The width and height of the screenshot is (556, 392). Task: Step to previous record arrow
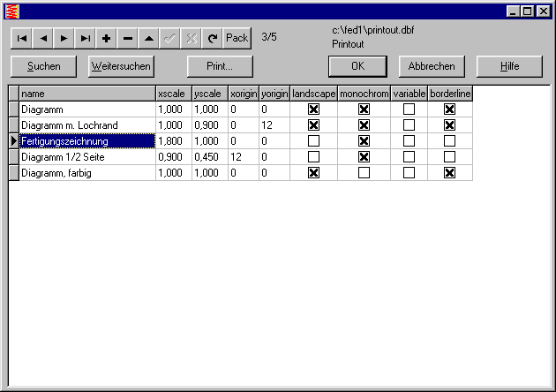43,38
